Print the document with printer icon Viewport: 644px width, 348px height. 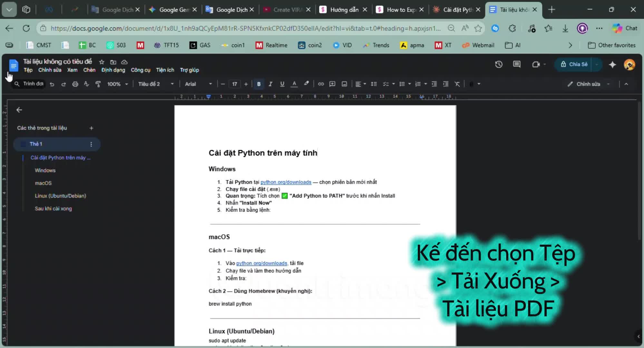[75, 84]
